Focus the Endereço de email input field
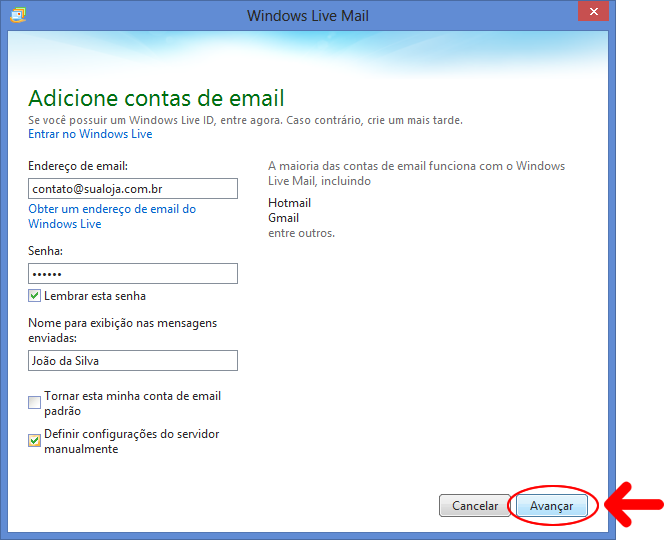 133,189
